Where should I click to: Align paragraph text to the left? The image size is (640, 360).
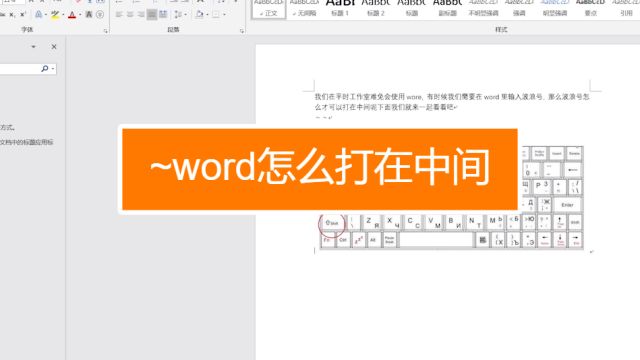click(119, 15)
